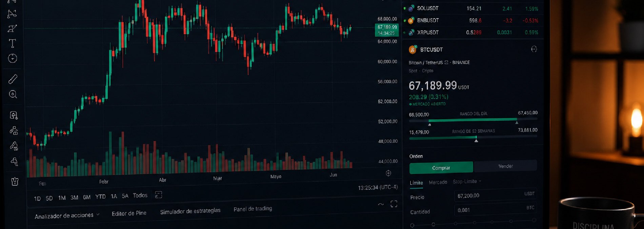Screen dimensions: 644x229
Task: Click the Jun date label on time axis
Action: tap(334, 175)
